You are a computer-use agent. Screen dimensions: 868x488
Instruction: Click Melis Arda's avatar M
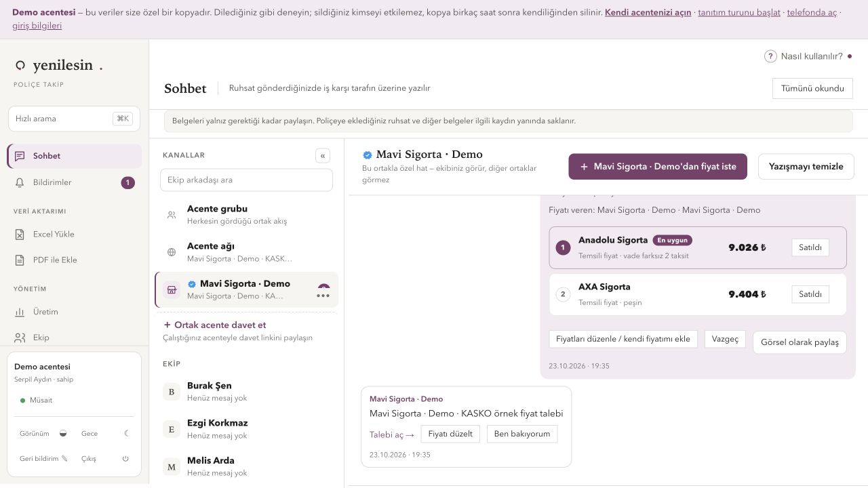tap(172, 466)
